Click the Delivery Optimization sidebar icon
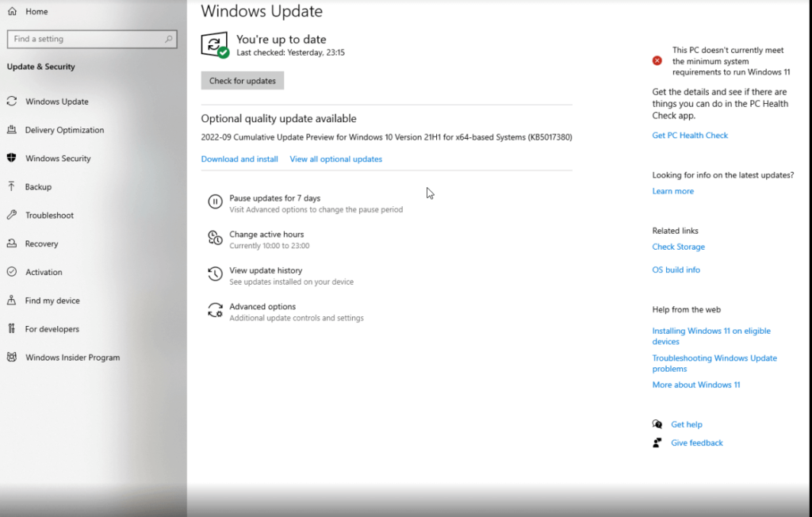 pyautogui.click(x=11, y=129)
